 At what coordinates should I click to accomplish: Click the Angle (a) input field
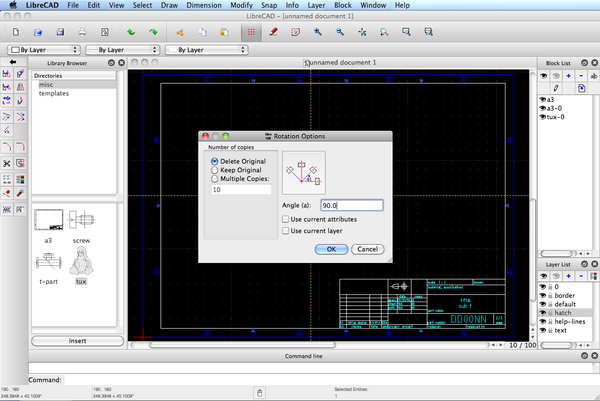tap(352, 205)
